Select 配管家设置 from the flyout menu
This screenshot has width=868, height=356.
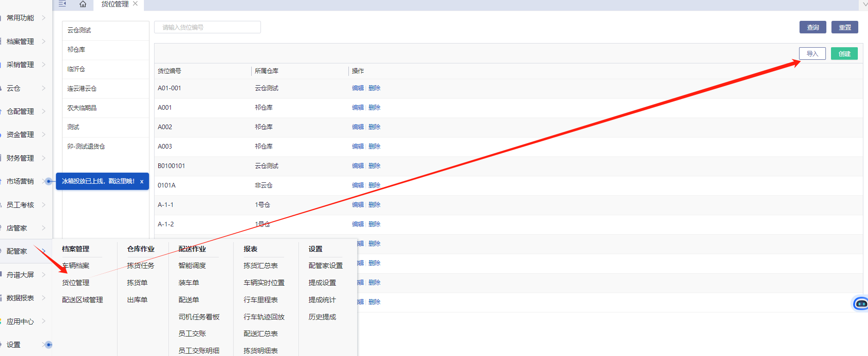(325, 266)
